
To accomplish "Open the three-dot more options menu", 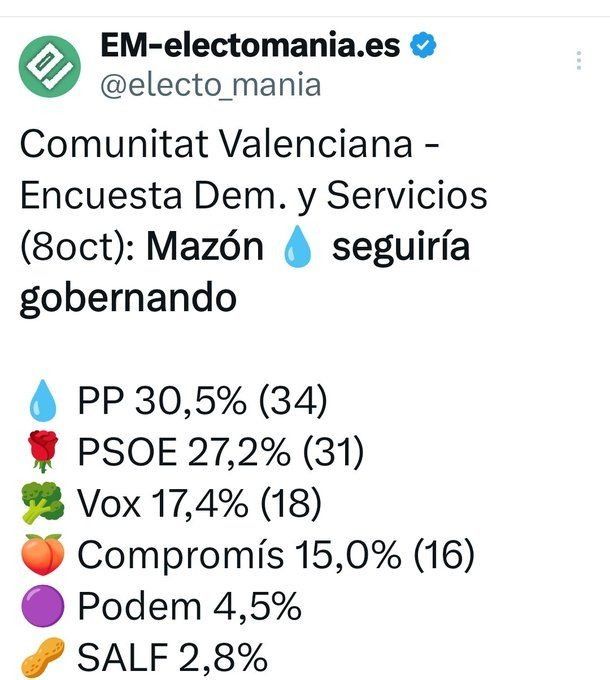I will [579, 60].
